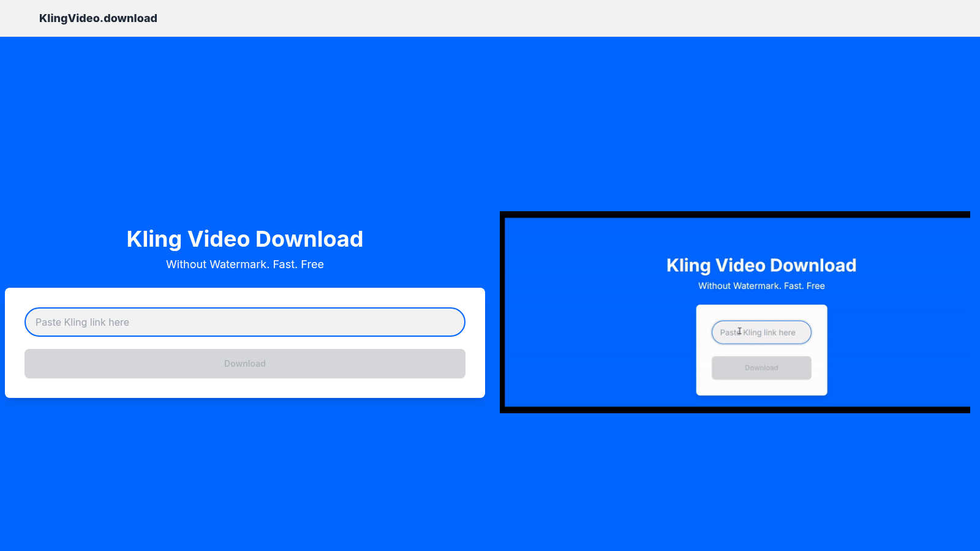Select the large Kling Video Download heading
Image resolution: width=980 pixels, height=551 pixels.
point(245,239)
